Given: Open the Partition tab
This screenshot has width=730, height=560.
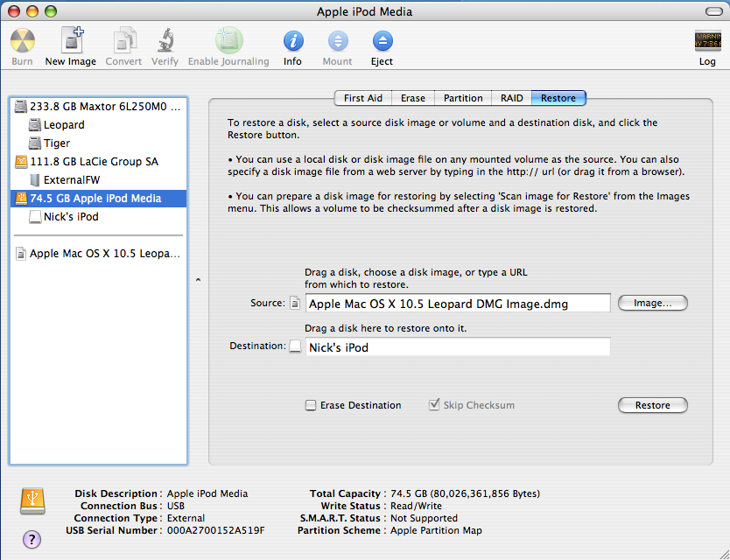Looking at the screenshot, I should (463, 98).
